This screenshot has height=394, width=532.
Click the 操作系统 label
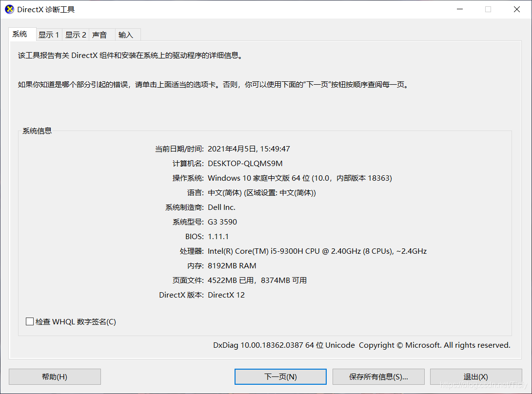188,178
